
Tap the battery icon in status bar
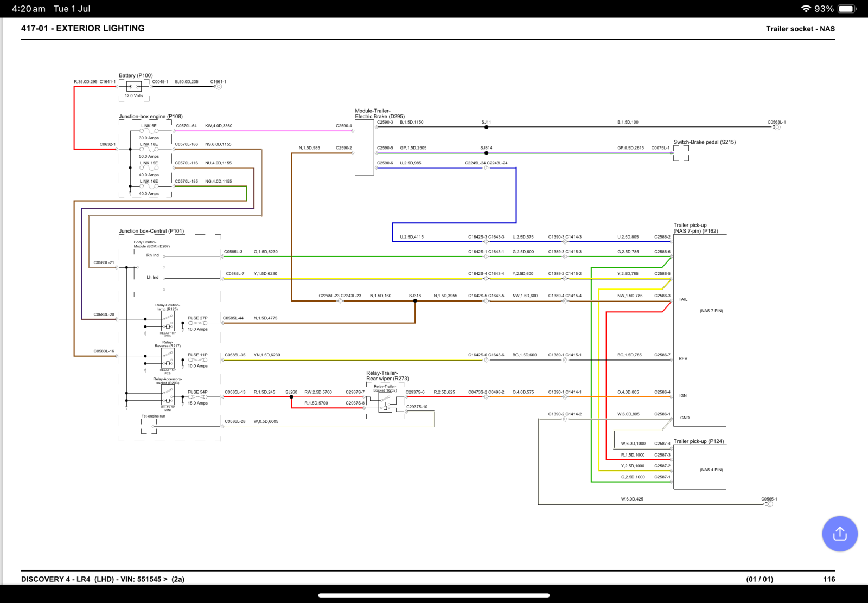click(x=847, y=9)
